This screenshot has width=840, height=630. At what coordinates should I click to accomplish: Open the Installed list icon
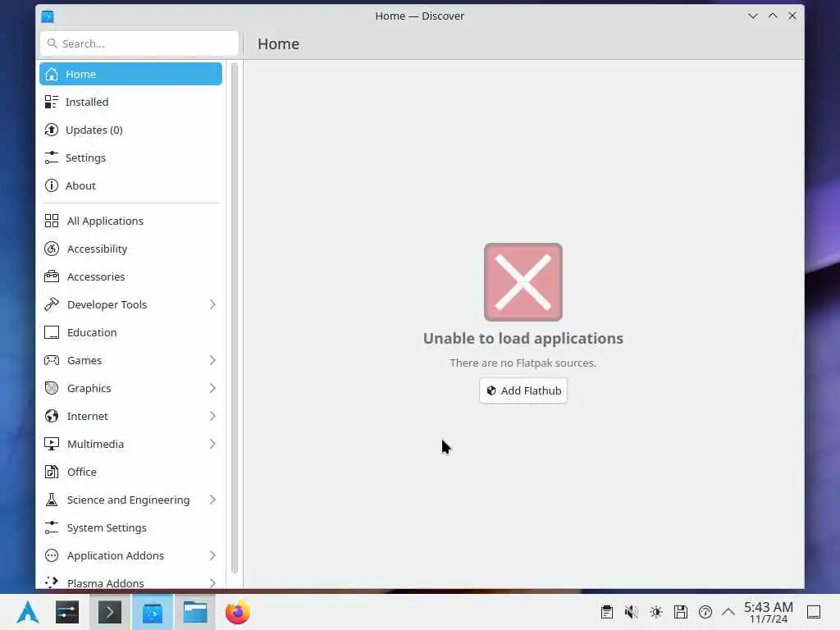(x=52, y=102)
